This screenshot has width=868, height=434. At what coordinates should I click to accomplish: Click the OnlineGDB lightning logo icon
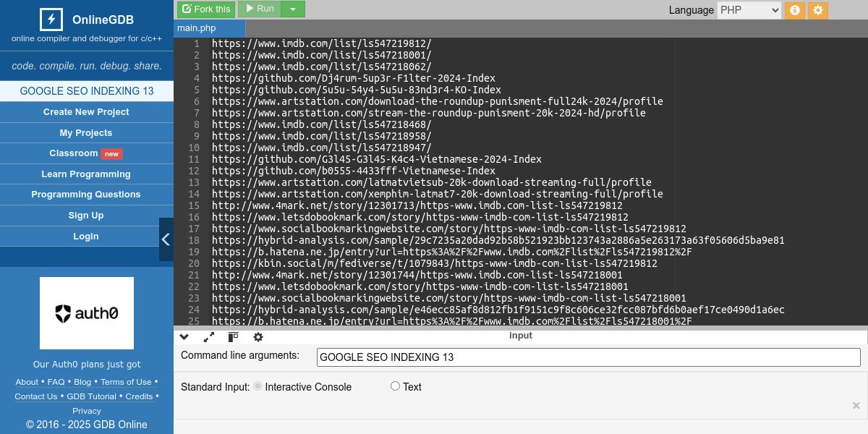tap(51, 20)
